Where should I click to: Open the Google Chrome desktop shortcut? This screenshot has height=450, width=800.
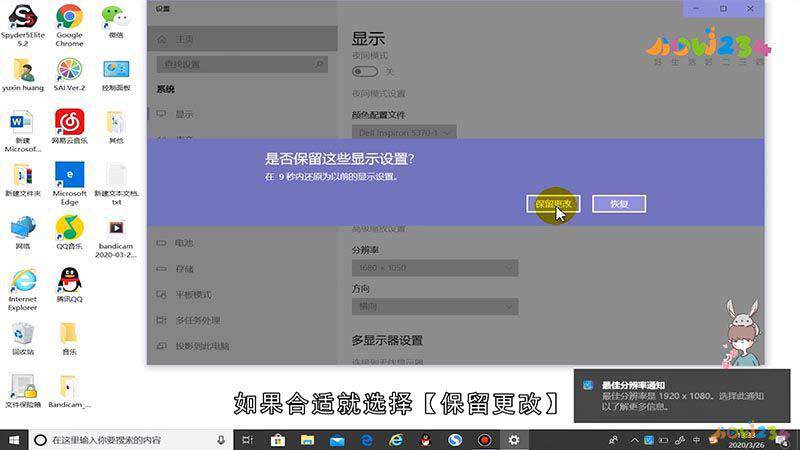tap(69, 26)
